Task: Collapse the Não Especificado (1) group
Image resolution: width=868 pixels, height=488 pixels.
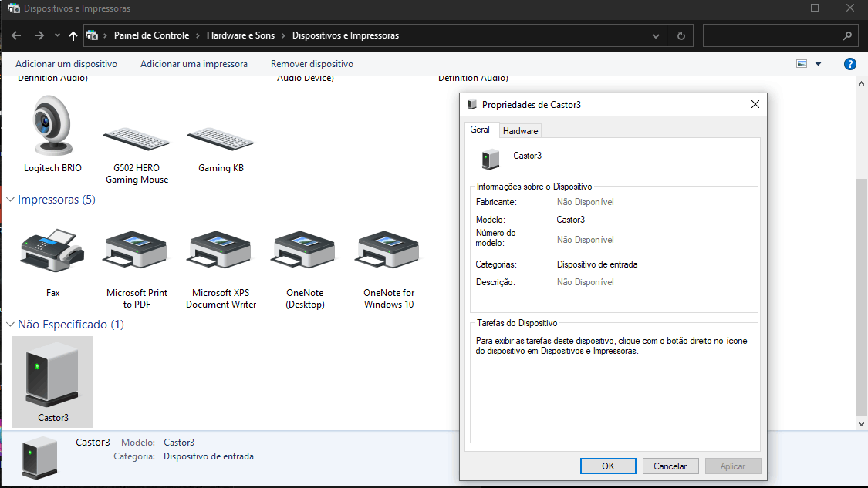Action: coord(10,325)
